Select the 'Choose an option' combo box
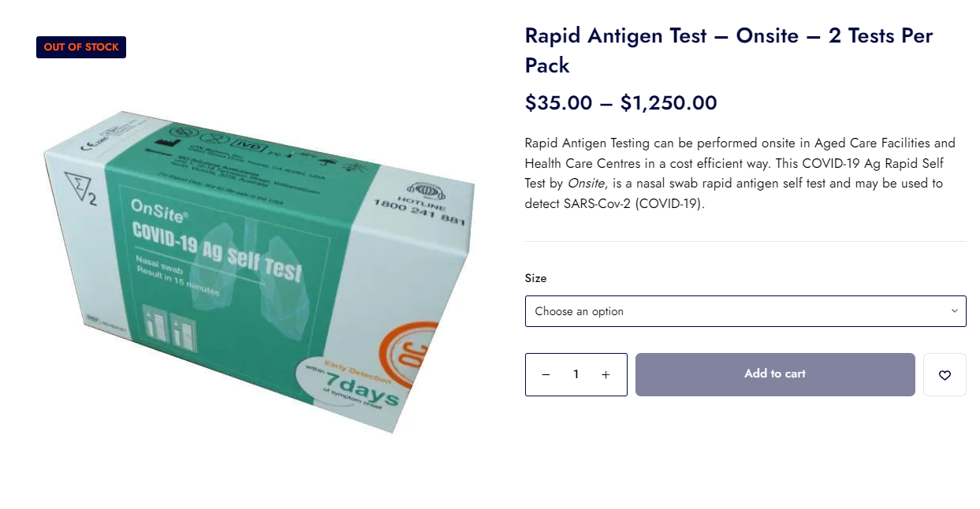The height and width of the screenshot is (509, 980). click(x=746, y=311)
